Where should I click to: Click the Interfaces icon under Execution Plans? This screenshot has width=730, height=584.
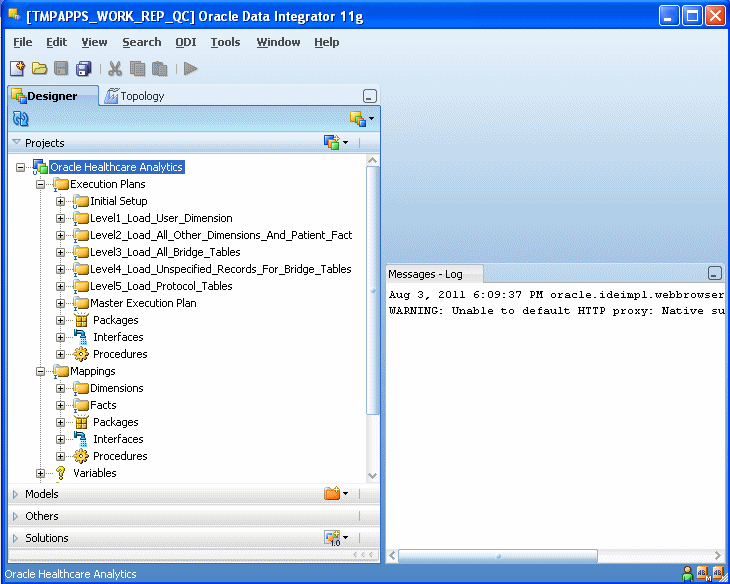pyautogui.click(x=81, y=337)
